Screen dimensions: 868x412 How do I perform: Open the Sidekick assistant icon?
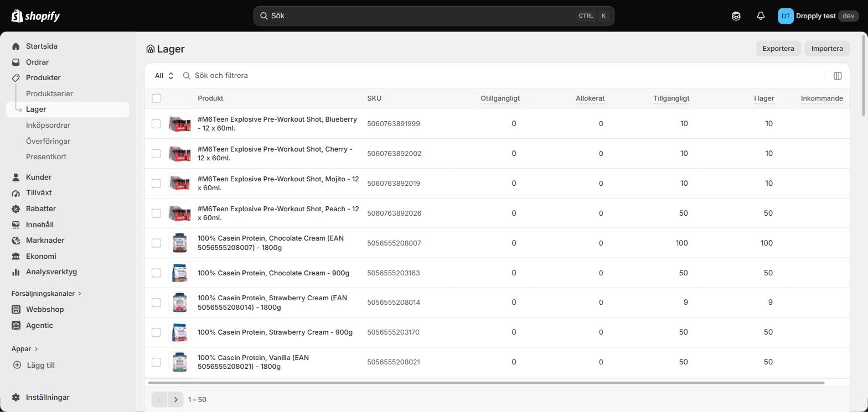pyautogui.click(x=736, y=16)
